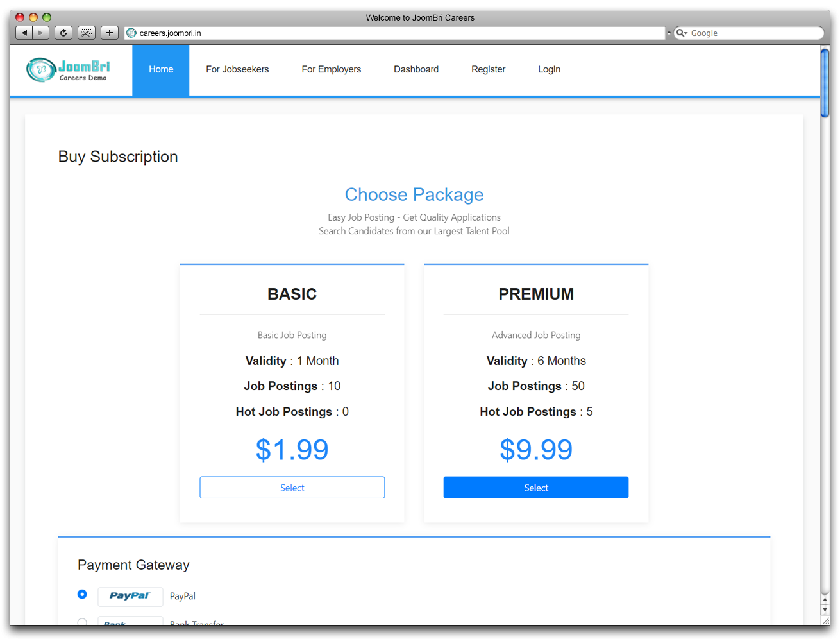Close the window with the red button
The image size is (840, 639).
[20, 17]
